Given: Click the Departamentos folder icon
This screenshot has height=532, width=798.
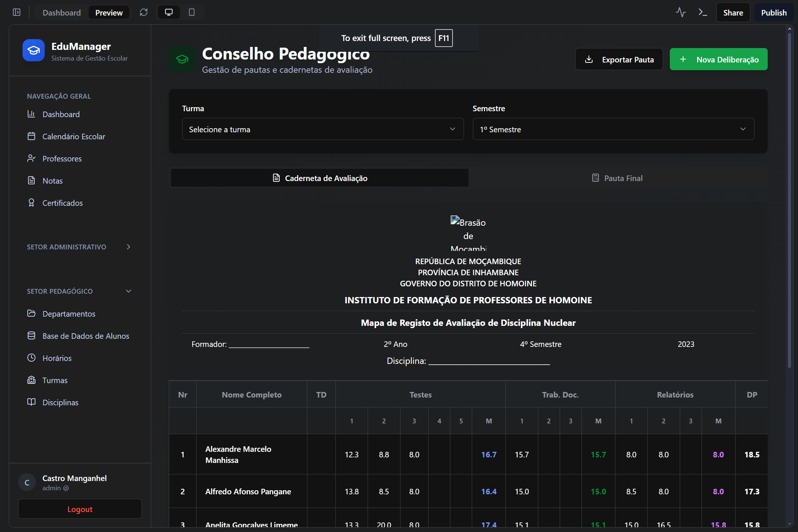Looking at the screenshot, I should point(31,314).
